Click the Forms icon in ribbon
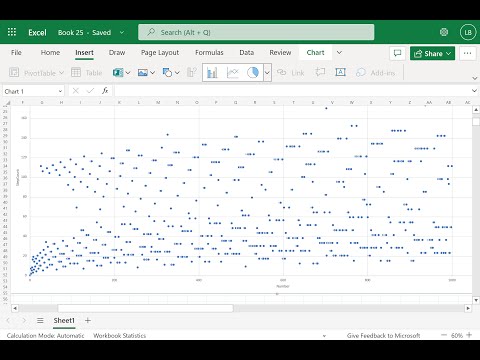This screenshot has height=360, width=480. point(118,73)
